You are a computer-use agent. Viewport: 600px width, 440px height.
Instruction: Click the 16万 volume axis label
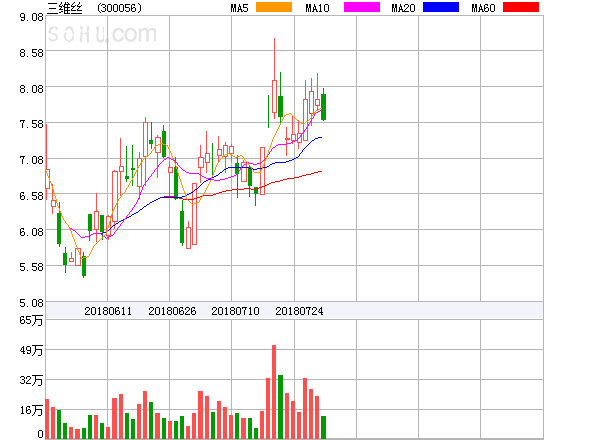(x=31, y=410)
